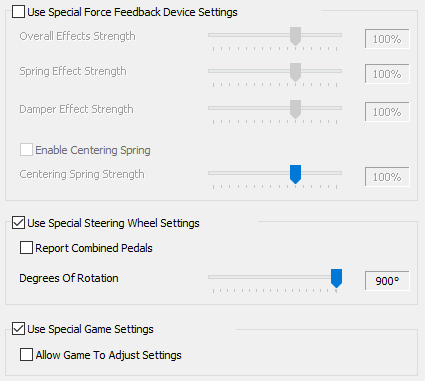Click the Overall Effects Strength label text
425x381 pixels.
click(77, 36)
